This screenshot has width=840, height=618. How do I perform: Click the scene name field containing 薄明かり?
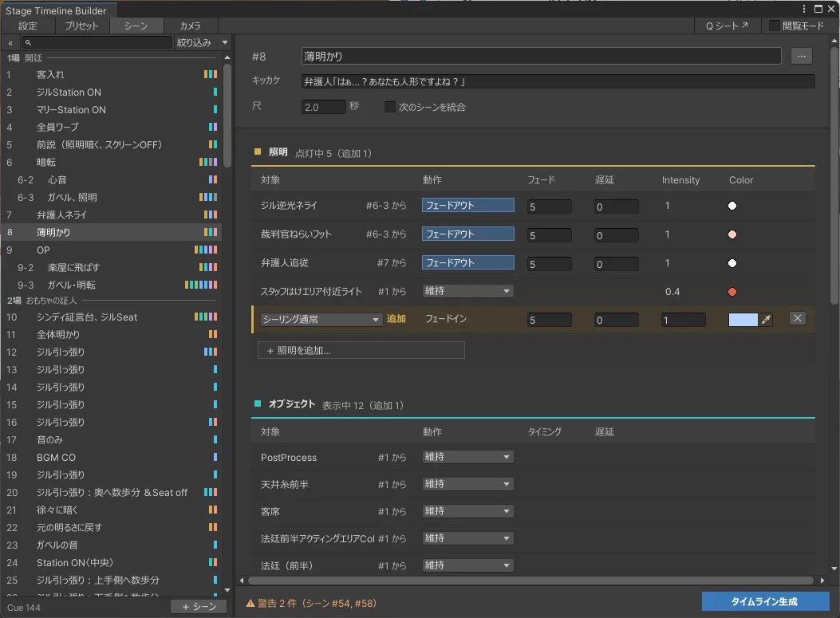point(541,57)
